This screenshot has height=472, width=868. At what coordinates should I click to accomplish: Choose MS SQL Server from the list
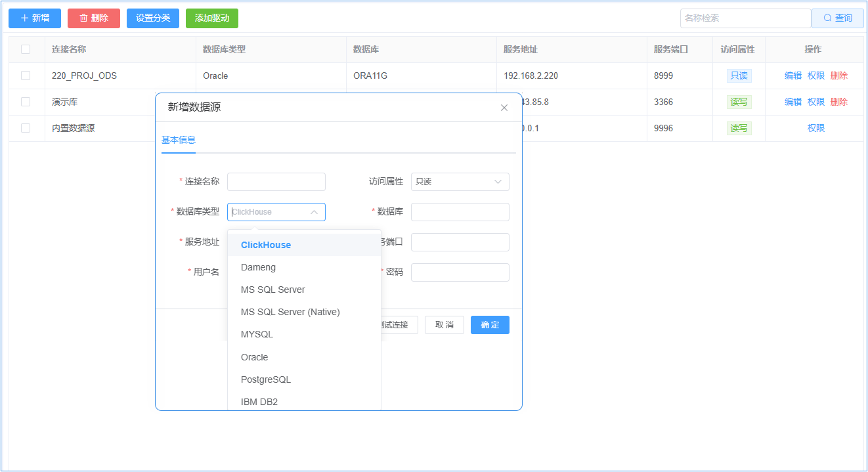tap(304, 290)
